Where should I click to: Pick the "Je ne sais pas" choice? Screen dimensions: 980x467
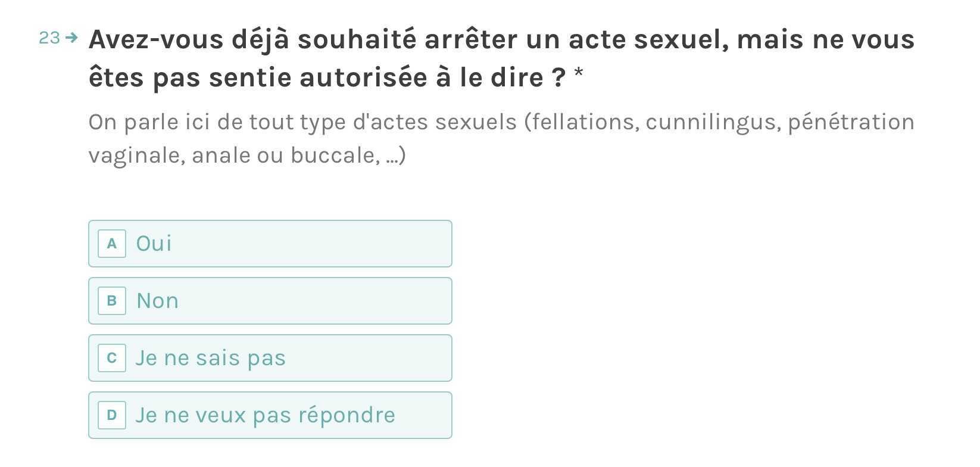click(270, 358)
